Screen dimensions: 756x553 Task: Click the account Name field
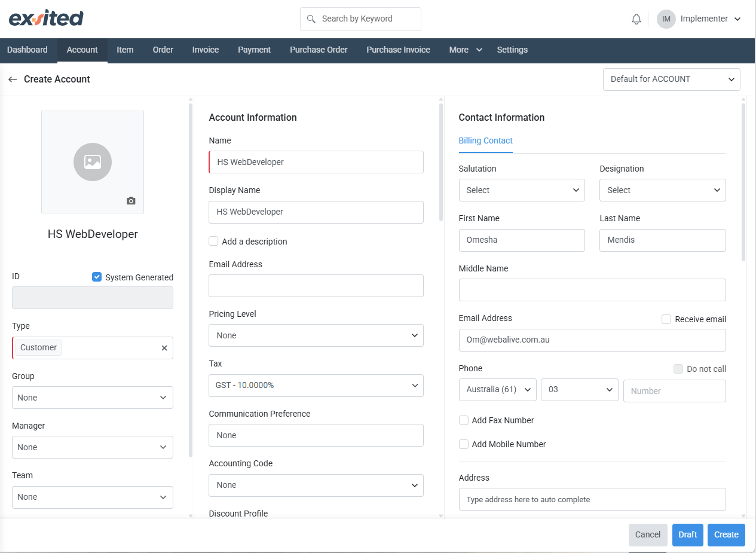pyautogui.click(x=316, y=162)
